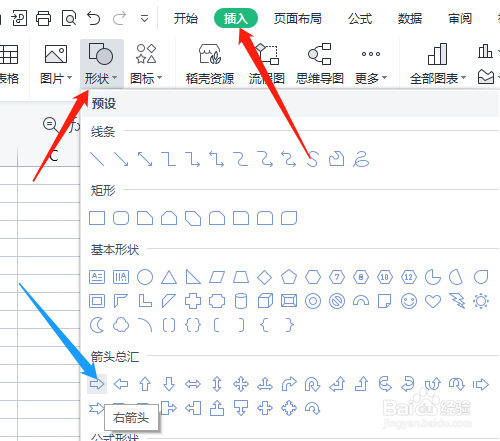Select the rounded rectangle shape
Viewport: 500px width, 441px height.
pyautogui.click(x=121, y=218)
